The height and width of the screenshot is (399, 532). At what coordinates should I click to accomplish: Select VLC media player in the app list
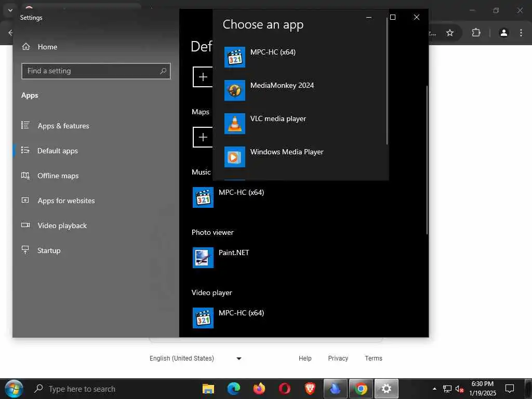tap(301, 124)
